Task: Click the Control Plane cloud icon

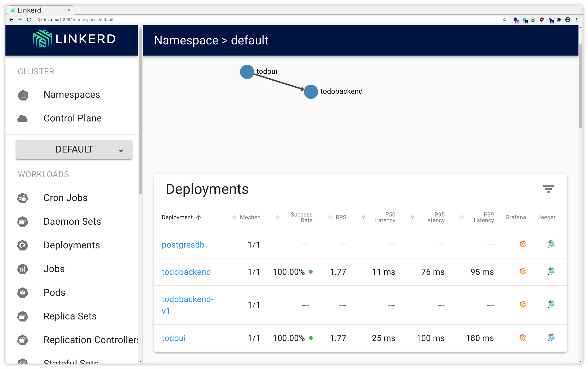Action: coord(23,118)
